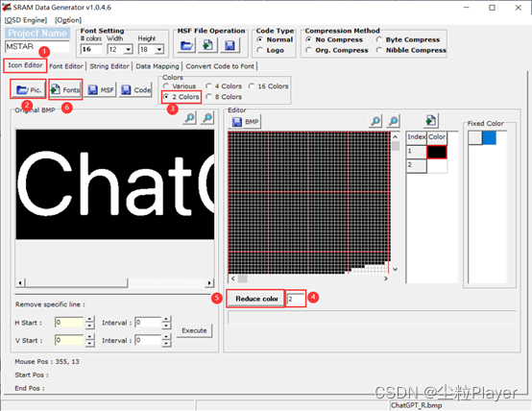Click the Execute button
Image resolution: width=532 pixels, height=411 pixels.
(x=194, y=330)
